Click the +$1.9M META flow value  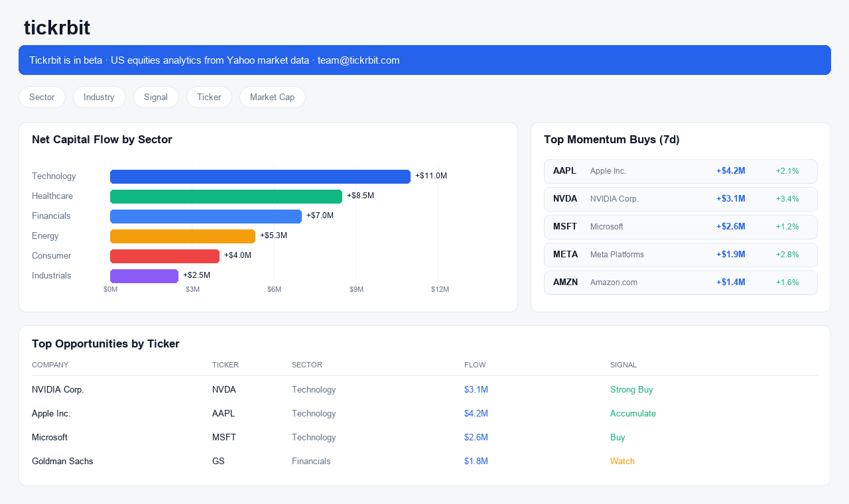[x=731, y=255]
